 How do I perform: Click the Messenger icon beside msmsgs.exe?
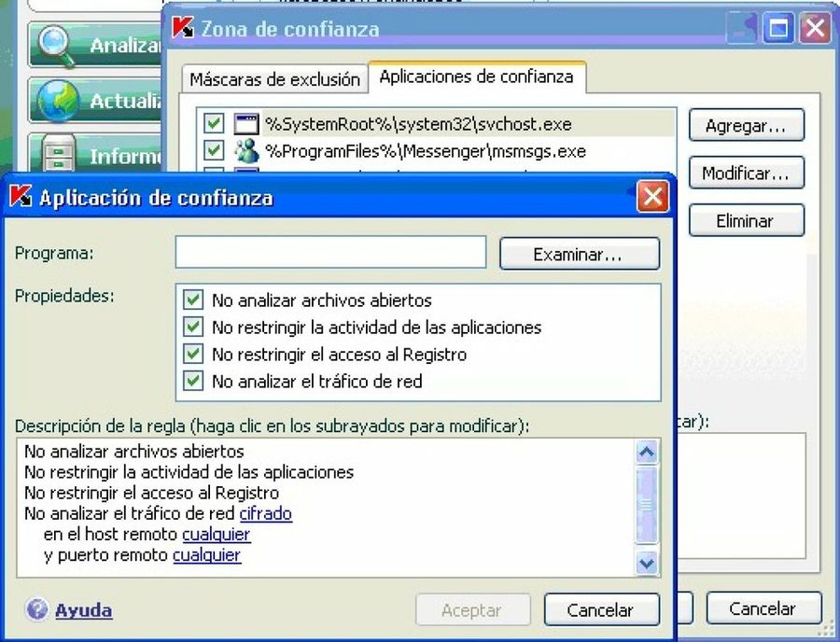[245, 151]
